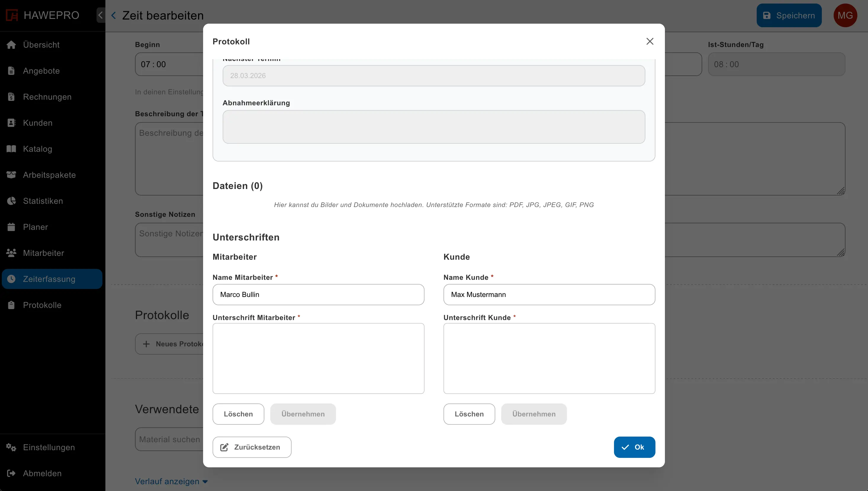Focus the Name Mitarbeiter input field
868x491 pixels.
point(318,294)
